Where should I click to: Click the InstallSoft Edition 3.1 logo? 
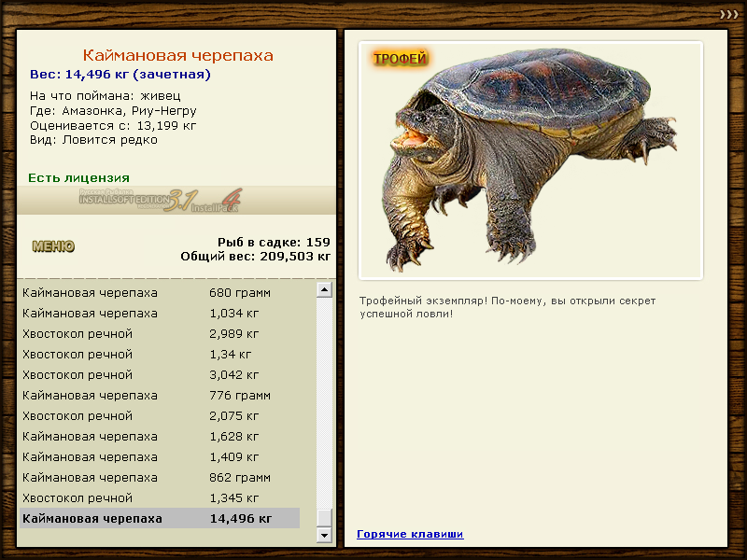point(161,201)
